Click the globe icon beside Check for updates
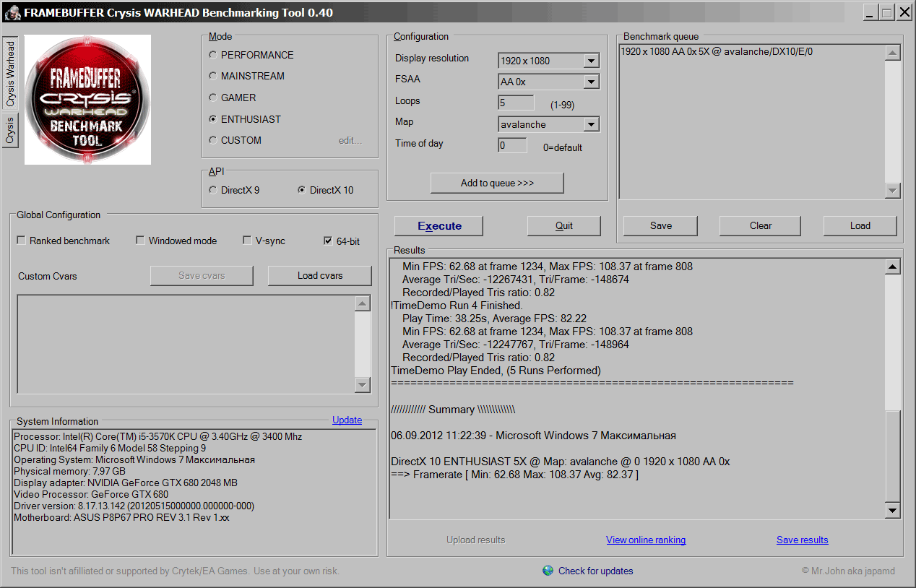Image resolution: width=916 pixels, height=588 pixels. coord(548,571)
